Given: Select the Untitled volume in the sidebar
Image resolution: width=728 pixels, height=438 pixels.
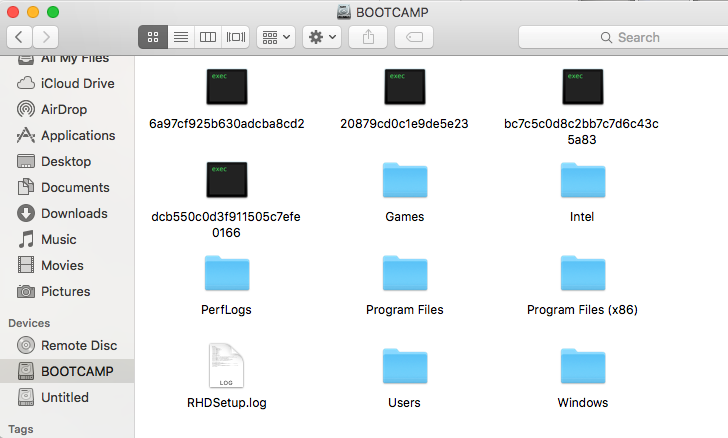Looking at the screenshot, I should pos(67,397).
